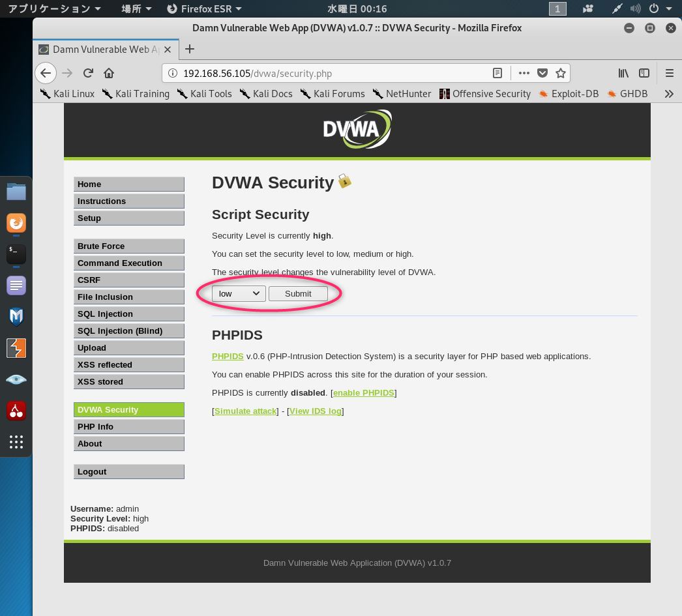This screenshot has height=616, width=682.
Task: Open Files manager in the dock
Action: 16,191
